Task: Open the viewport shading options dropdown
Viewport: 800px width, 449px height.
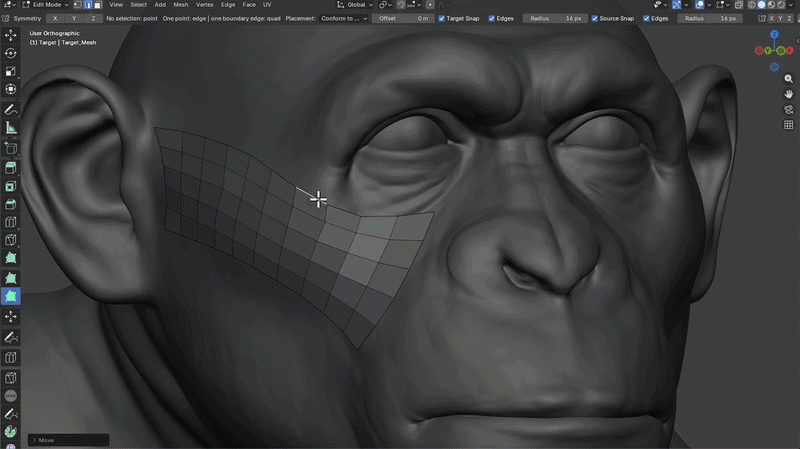Action: [791, 5]
